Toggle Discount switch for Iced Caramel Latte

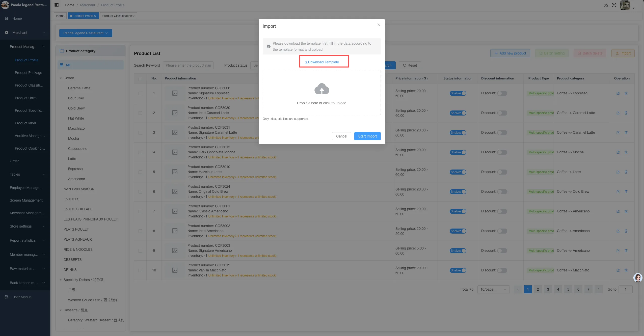coord(502,113)
